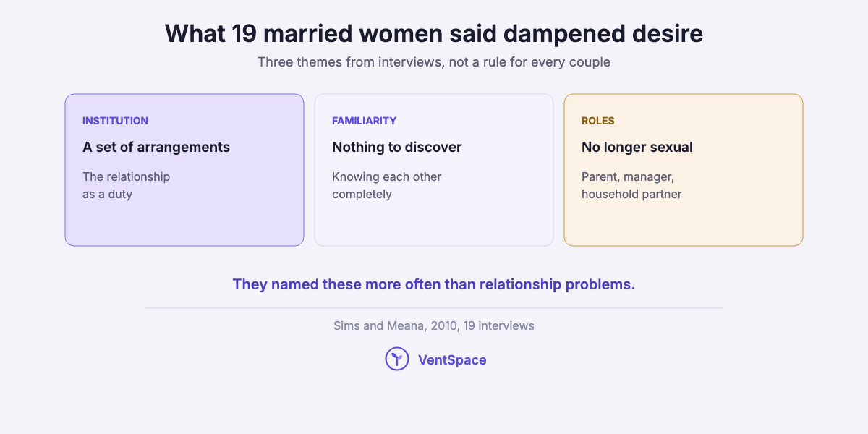Click 'Parent, manager, household partner' text
The image size is (868, 434).
pyautogui.click(x=631, y=185)
